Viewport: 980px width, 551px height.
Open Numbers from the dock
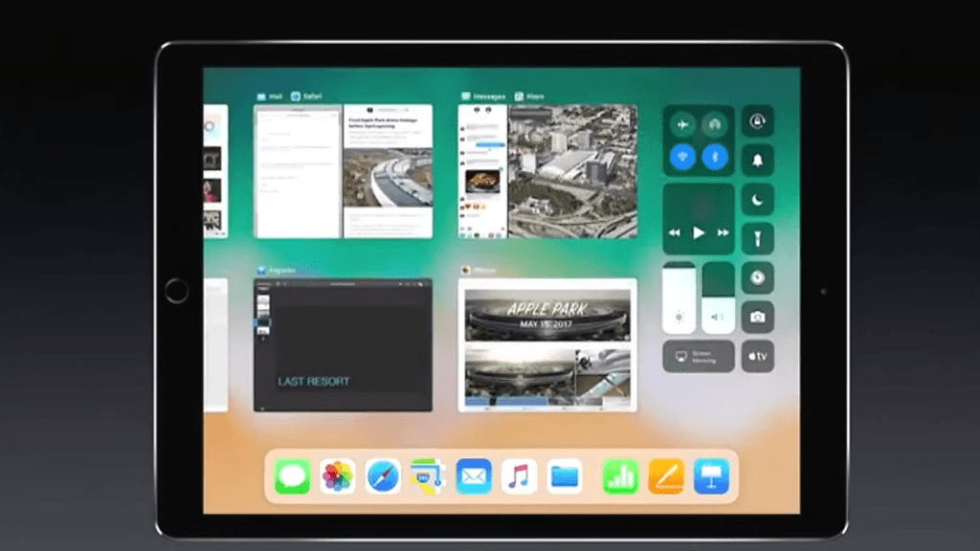point(620,475)
